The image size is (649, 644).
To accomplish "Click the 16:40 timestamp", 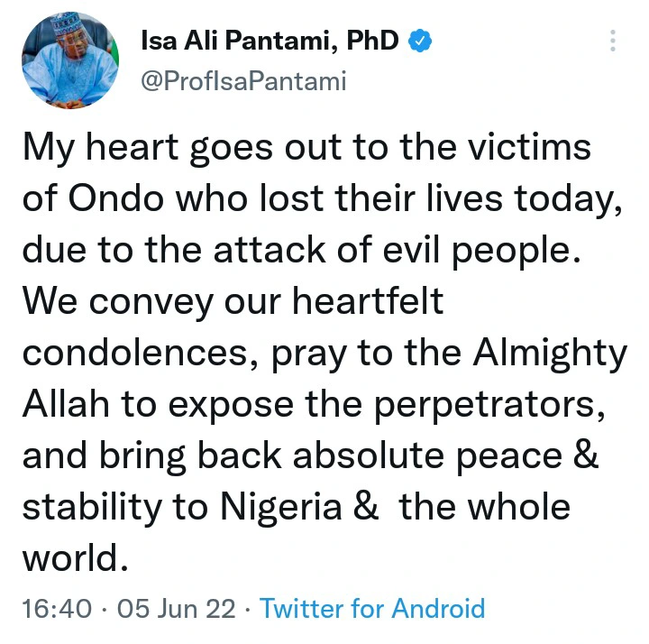I will pos(55,608).
